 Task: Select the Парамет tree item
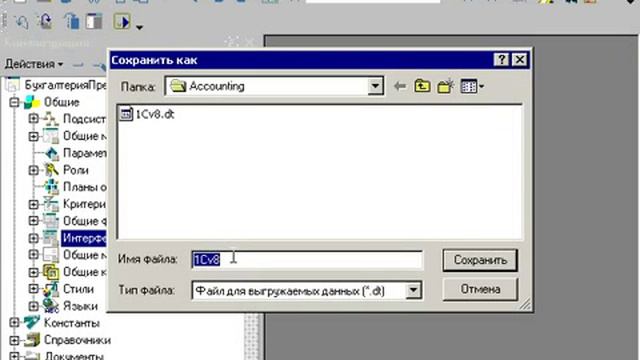84,153
